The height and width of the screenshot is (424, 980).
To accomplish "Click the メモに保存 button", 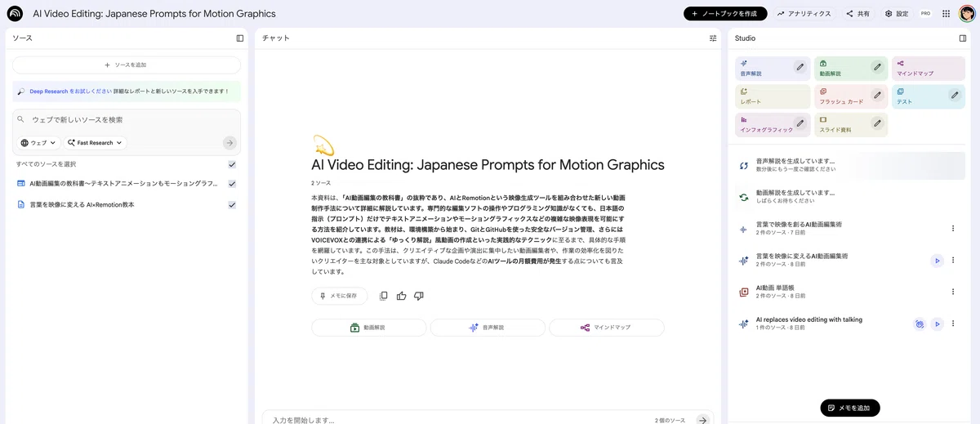I will click(x=339, y=296).
